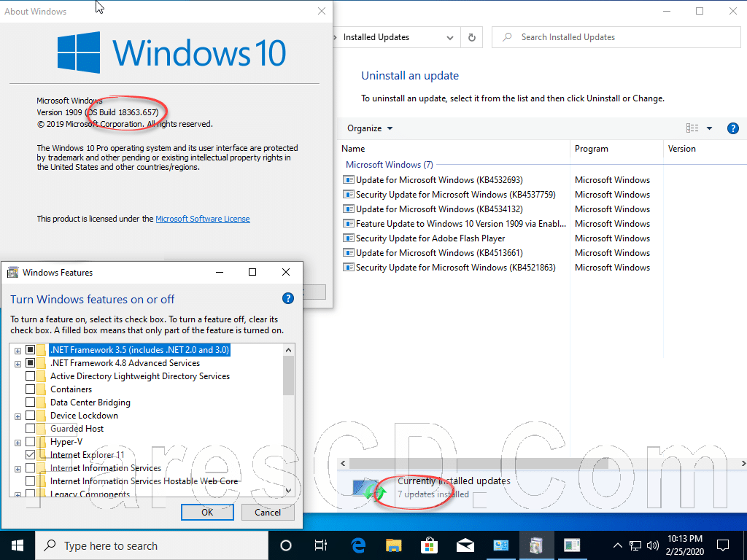Switch to Windows Features taskbar icon
This screenshot has width=747, height=560.
pyautogui.click(x=536, y=545)
